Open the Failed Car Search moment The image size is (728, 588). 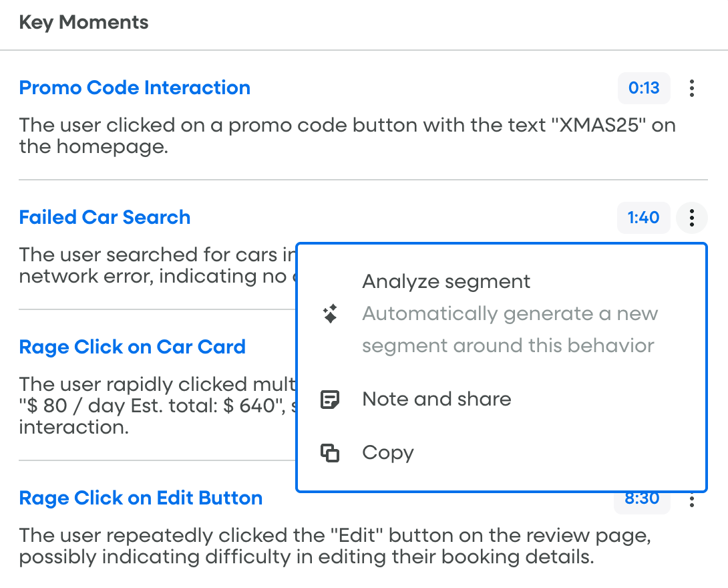pos(105,217)
